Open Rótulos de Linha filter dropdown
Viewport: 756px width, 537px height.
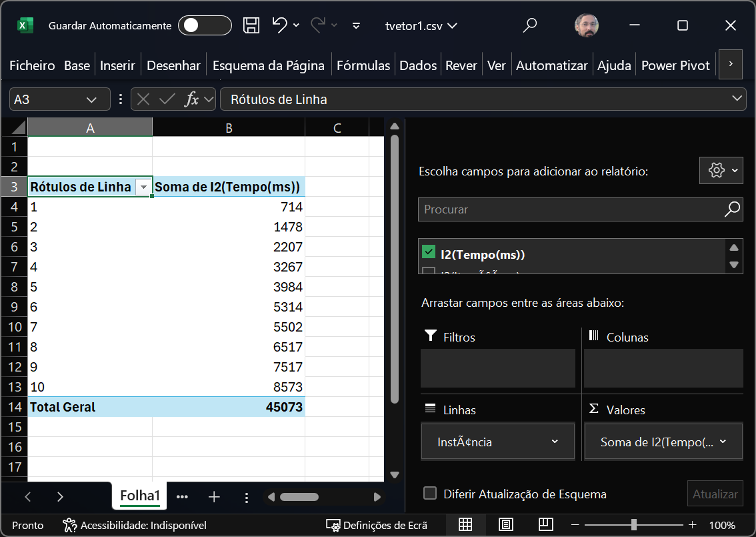(x=143, y=187)
